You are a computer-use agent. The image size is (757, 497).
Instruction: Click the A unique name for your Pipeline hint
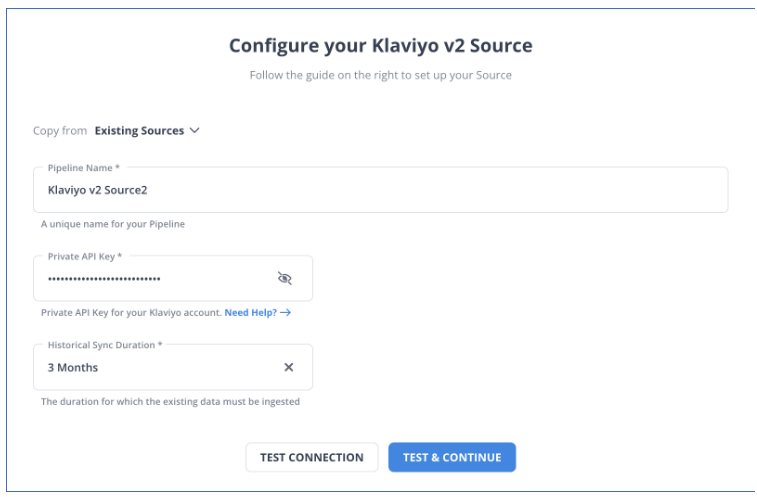click(113, 224)
